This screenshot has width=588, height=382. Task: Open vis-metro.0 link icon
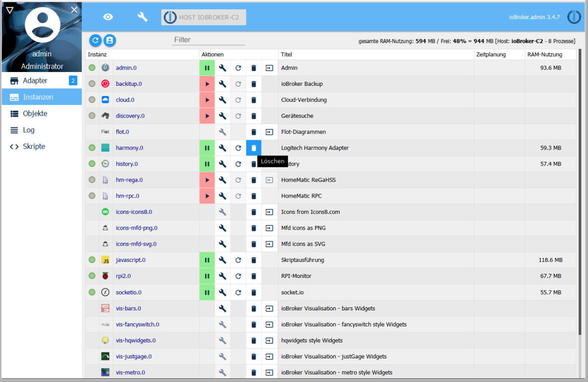pyautogui.click(x=269, y=372)
